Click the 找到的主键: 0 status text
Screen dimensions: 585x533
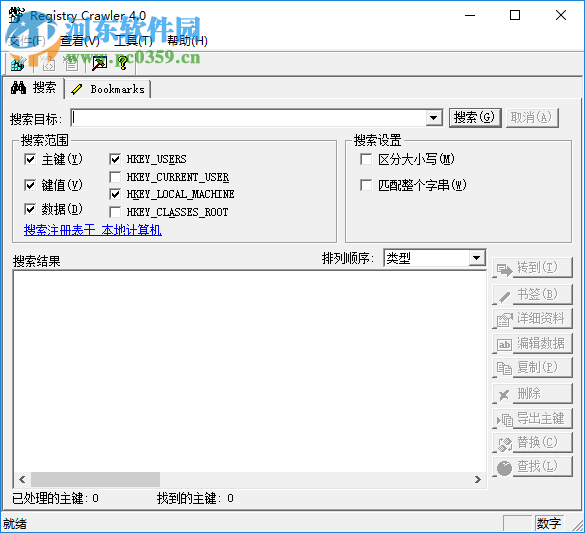(x=195, y=498)
